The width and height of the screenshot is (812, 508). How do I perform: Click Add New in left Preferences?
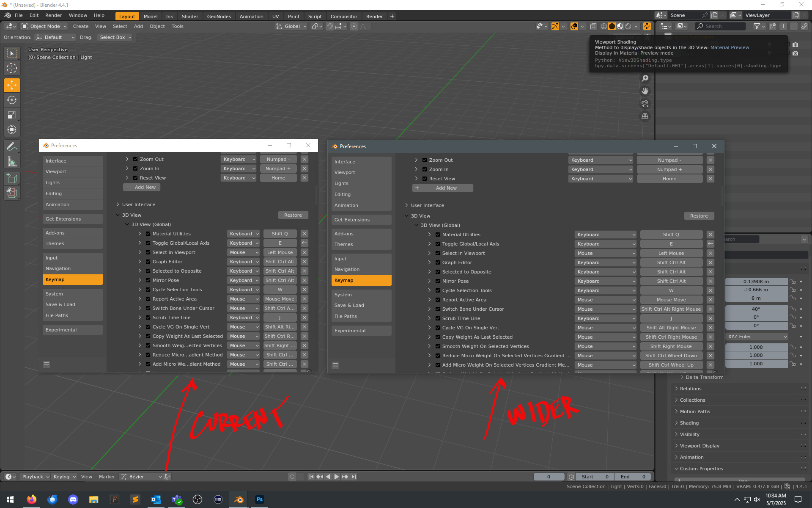pos(142,187)
